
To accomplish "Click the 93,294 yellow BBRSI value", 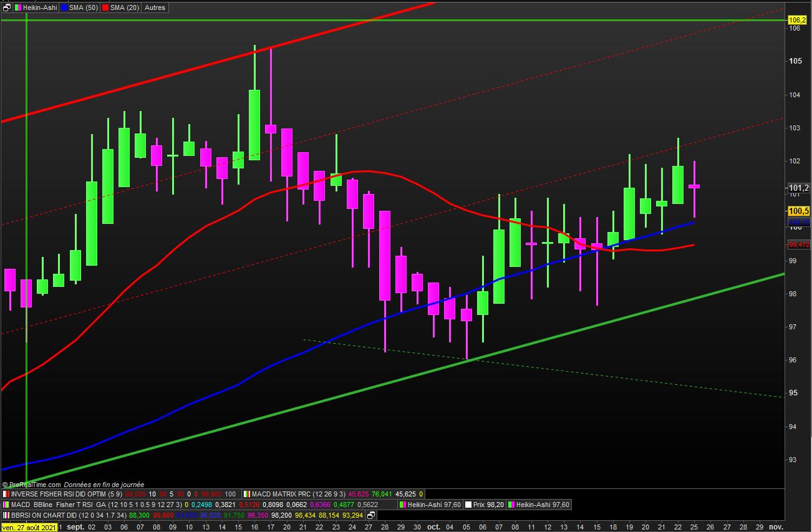I will 353,516.
